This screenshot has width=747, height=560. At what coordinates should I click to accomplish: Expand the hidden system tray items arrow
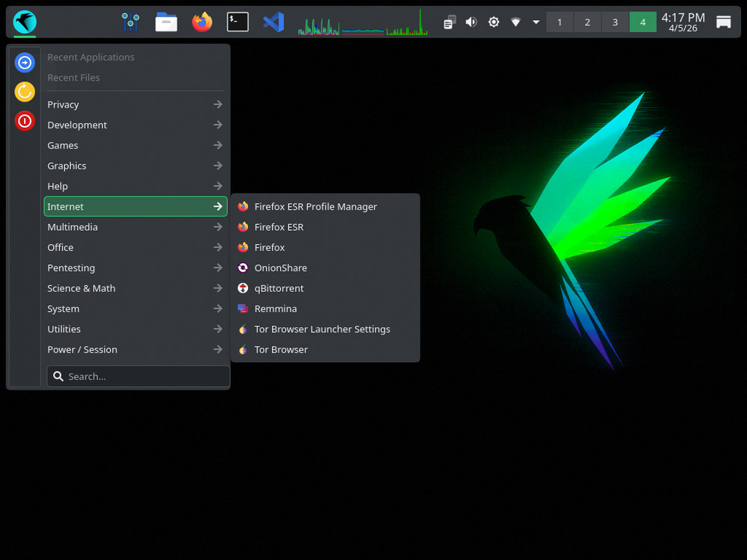[536, 22]
